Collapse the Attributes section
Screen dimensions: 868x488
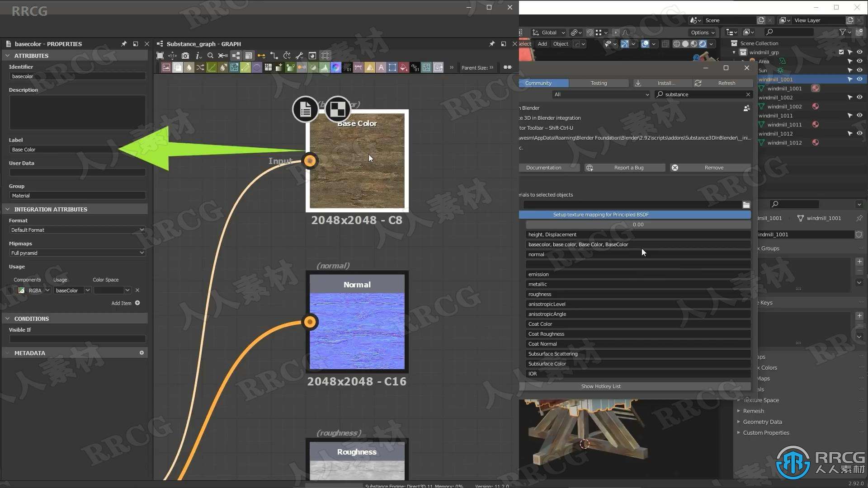(x=8, y=56)
